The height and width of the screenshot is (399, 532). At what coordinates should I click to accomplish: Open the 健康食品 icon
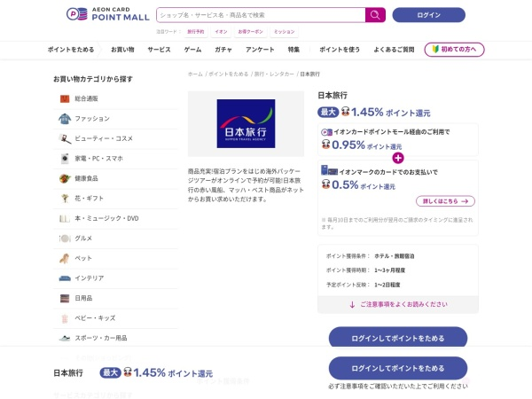point(65,178)
